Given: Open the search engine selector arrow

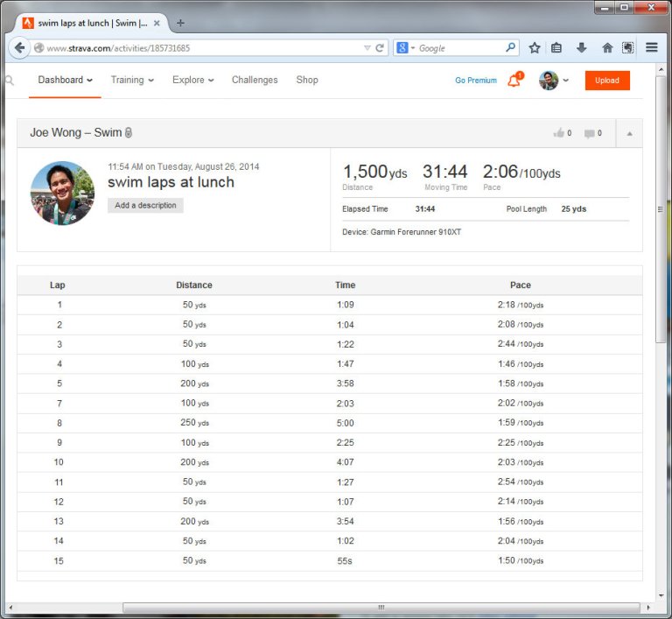Looking at the screenshot, I should (413, 48).
